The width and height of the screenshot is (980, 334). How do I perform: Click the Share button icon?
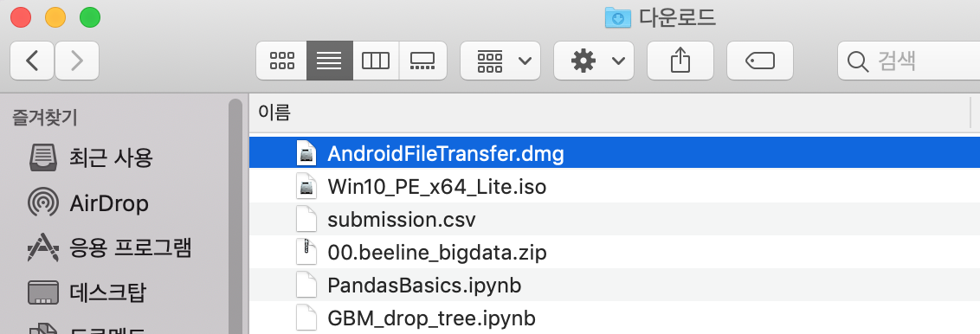click(680, 61)
